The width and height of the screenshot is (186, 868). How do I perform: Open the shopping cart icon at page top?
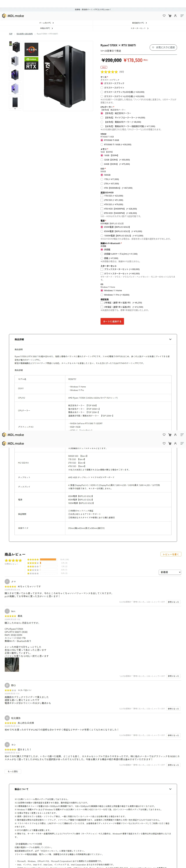point(170,16)
